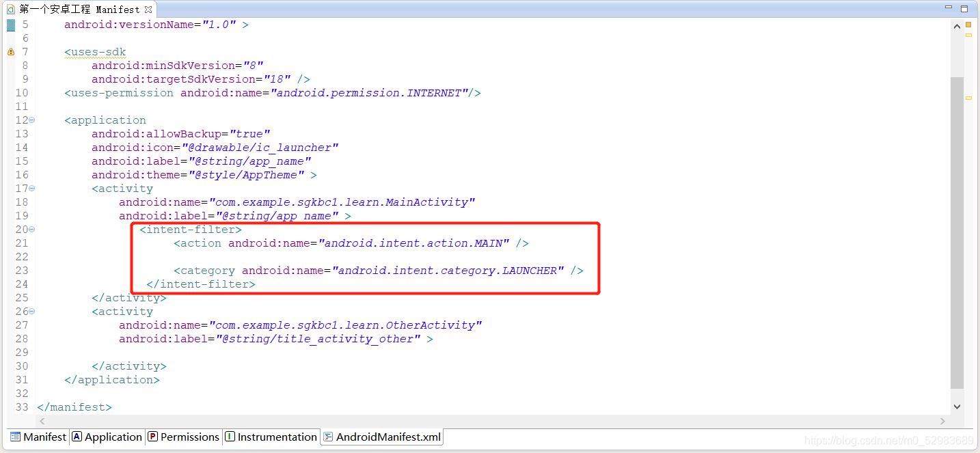Click the vertical scrollbar thumb
This screenshot has width=980, height=453.
(957, 232)
